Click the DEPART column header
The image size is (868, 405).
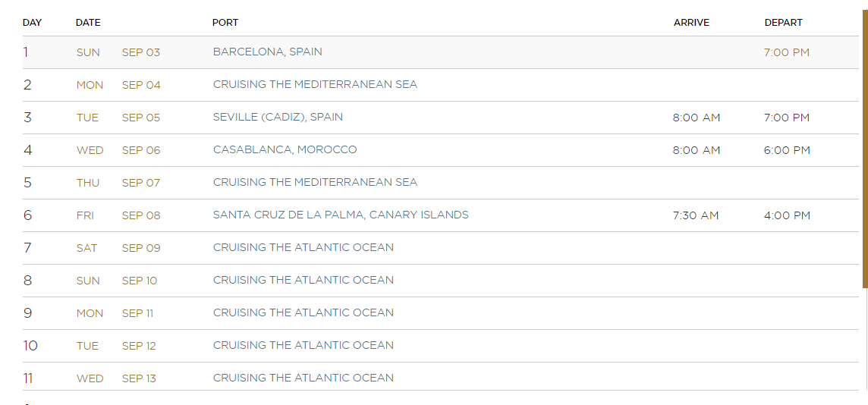[x=783, y=23]
